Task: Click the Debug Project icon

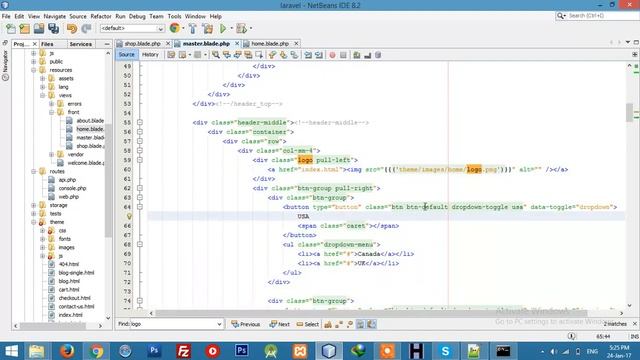Action: 241,29
